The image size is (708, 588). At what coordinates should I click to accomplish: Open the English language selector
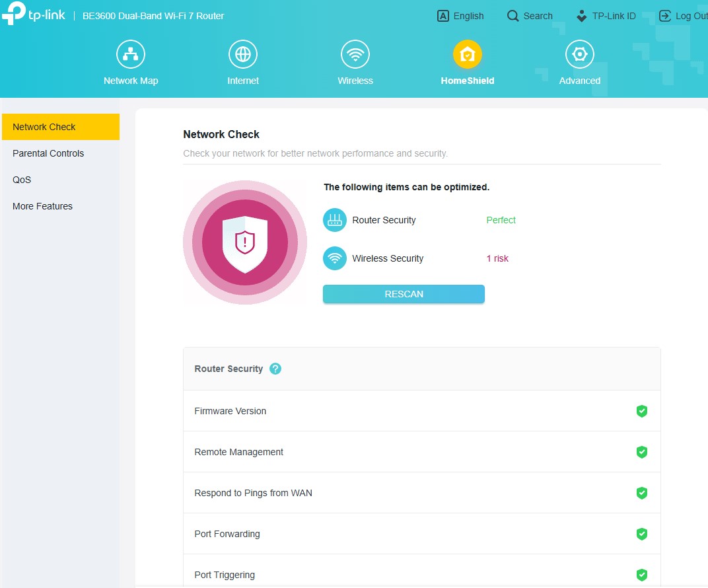460,16
